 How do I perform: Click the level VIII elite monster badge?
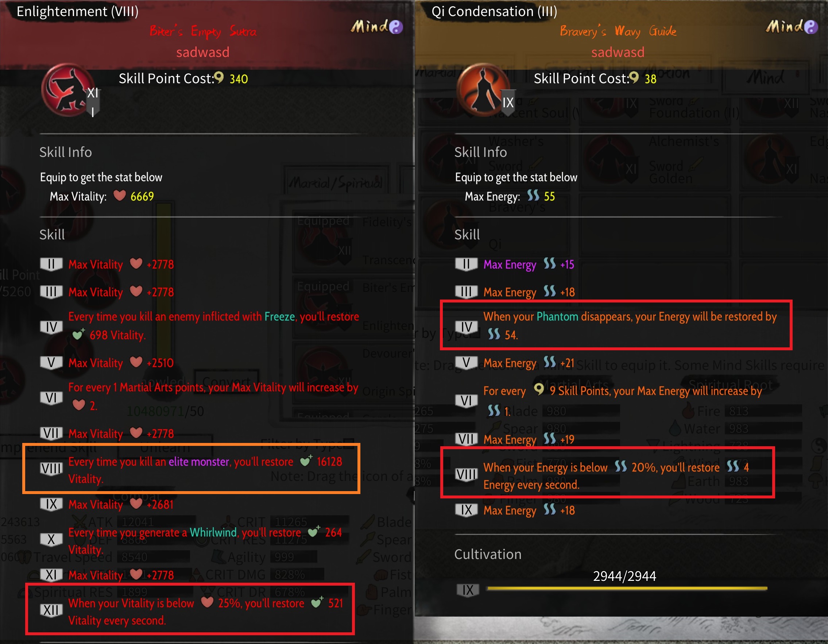(x=51, y=469)
